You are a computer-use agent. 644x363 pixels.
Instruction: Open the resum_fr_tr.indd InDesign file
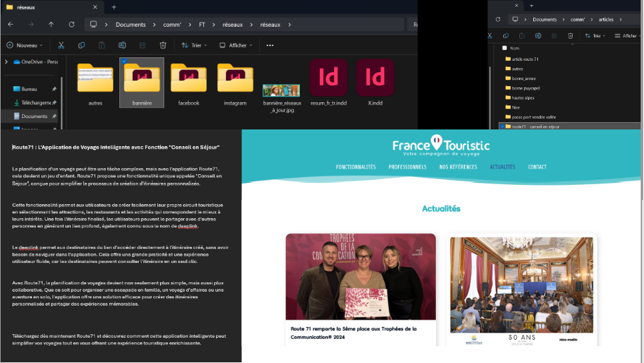point(329,83)
